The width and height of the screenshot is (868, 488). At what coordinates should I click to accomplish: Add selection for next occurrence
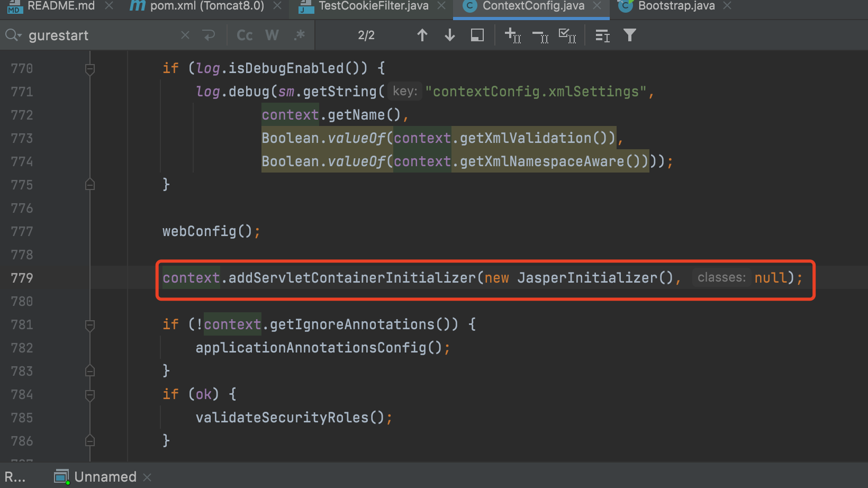512,35
